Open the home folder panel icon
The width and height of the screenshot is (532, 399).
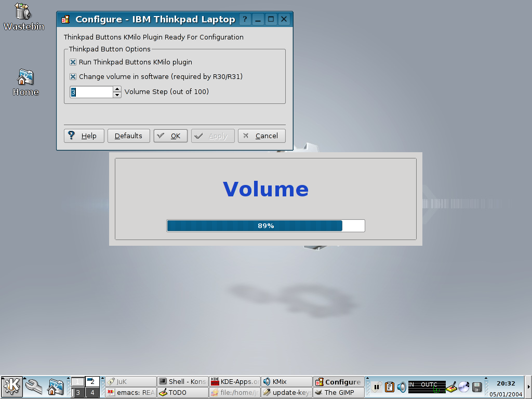55,387
